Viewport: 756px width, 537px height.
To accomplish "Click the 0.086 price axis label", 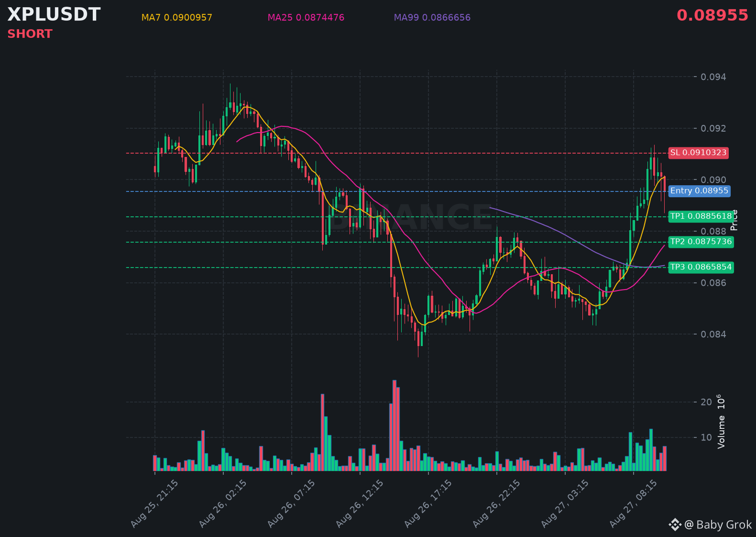I will tap(713, 283).
